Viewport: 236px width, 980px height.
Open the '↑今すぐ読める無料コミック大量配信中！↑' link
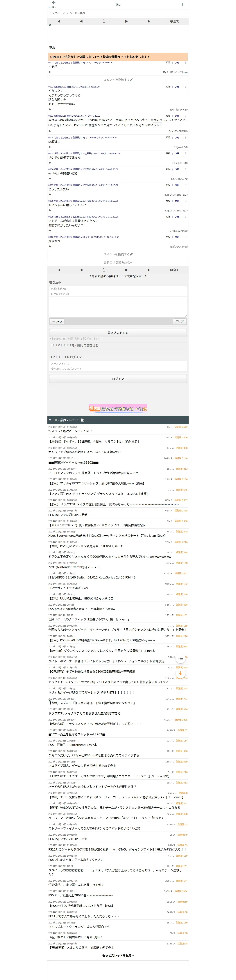118,276
